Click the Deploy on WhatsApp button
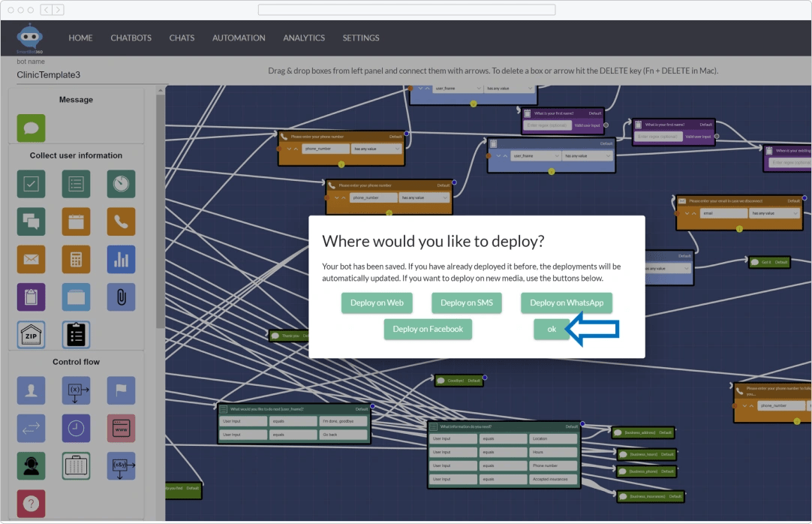This screenshot has width=812, height=524. pyautogui.click(x=567, y=303)
